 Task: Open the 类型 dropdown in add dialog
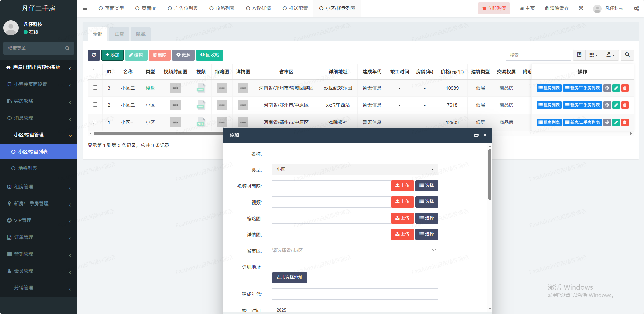coord(355,169)
